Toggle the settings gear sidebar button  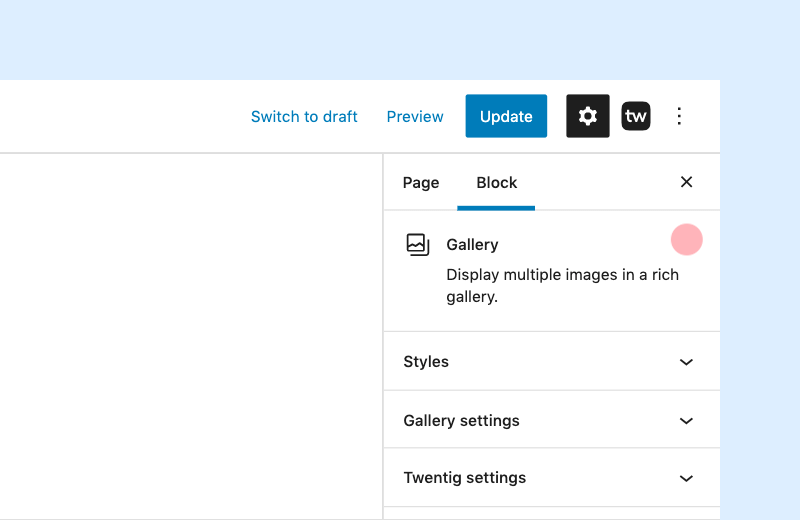click(x=587, y=116)
